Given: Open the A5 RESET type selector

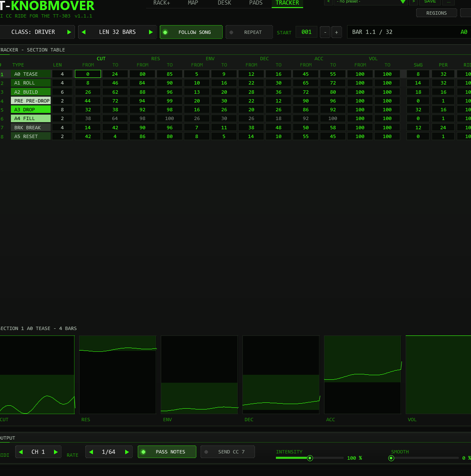Looking at the screenshot, I should point(31,136).
